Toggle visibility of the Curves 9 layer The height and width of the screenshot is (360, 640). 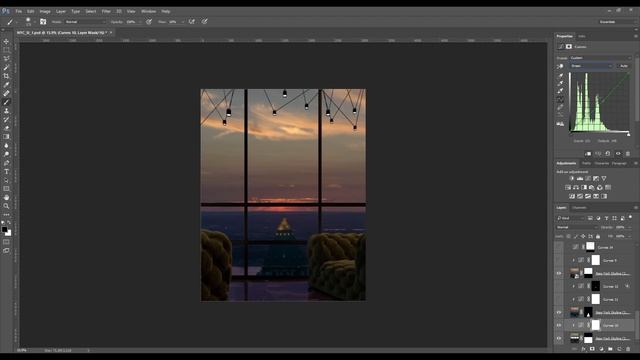tap(559, 260)
